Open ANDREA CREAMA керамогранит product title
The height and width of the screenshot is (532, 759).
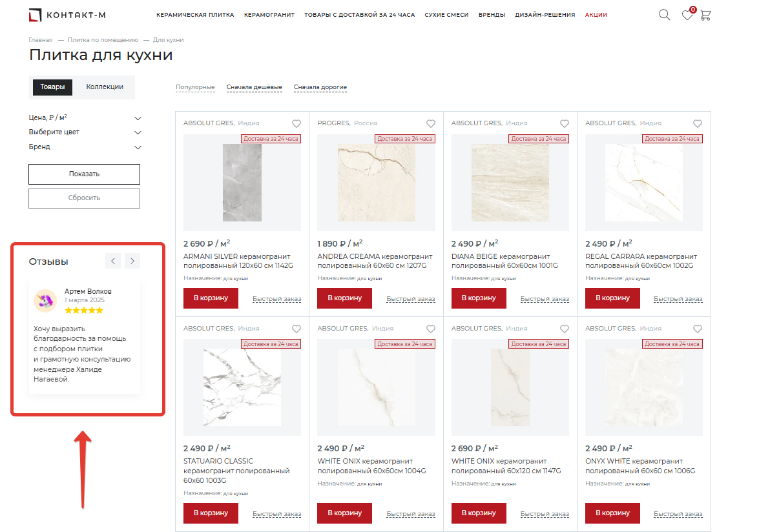point(375,261)
